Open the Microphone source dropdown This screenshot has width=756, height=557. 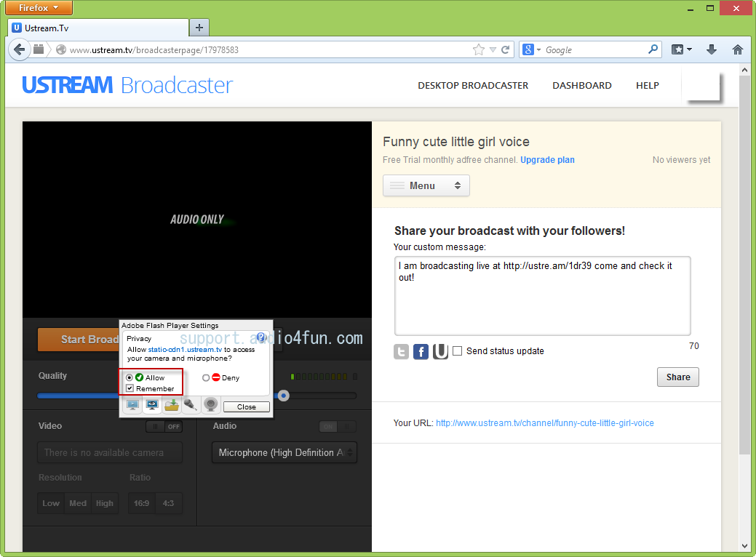click(285, 452)
